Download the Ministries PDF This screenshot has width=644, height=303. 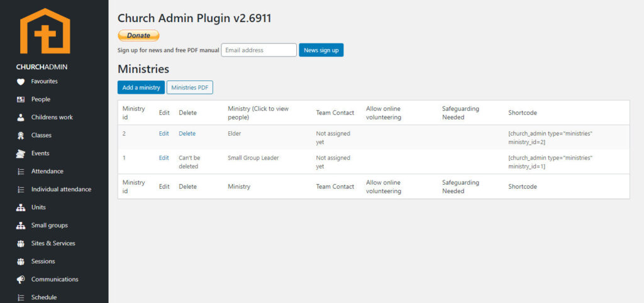point(189,87)
